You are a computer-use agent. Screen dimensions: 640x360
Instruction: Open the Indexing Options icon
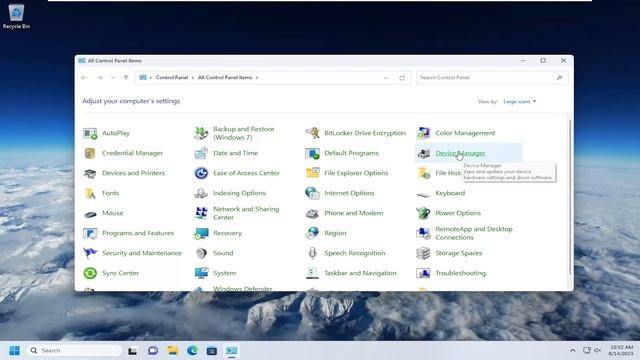tap(201, 193)
